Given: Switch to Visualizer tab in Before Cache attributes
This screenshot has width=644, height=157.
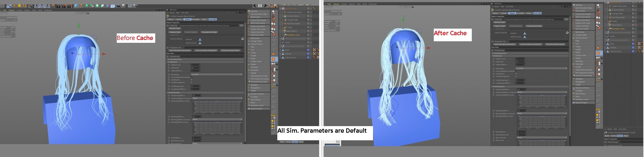Looking at the screenshot, I should [x=196, y=19].
